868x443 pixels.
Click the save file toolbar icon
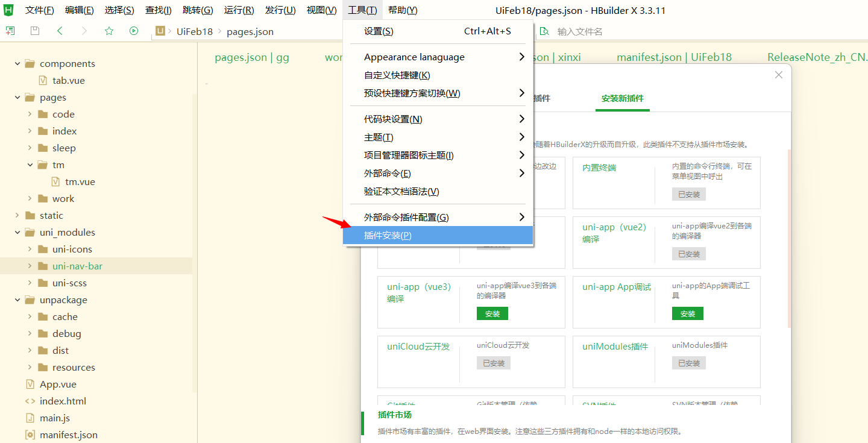pos(35,31)
